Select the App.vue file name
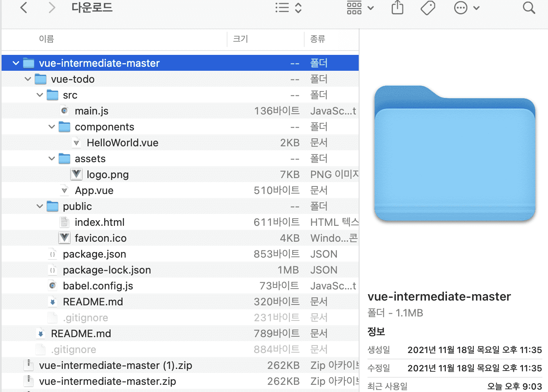The width and height of the screenshot is (548, 392). coord(94,190)
